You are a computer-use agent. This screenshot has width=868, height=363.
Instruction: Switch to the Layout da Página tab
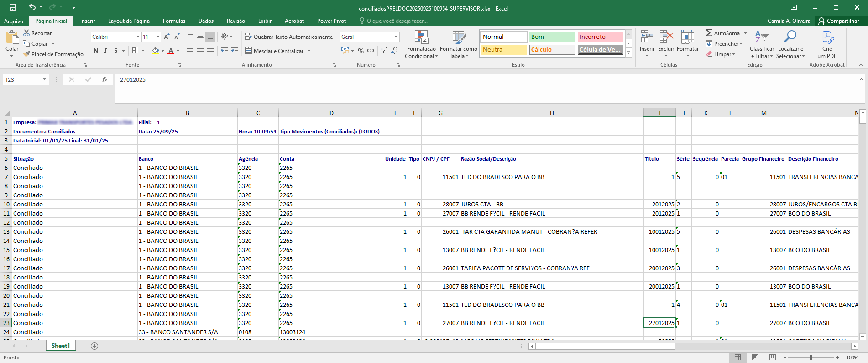coord(129,21)
